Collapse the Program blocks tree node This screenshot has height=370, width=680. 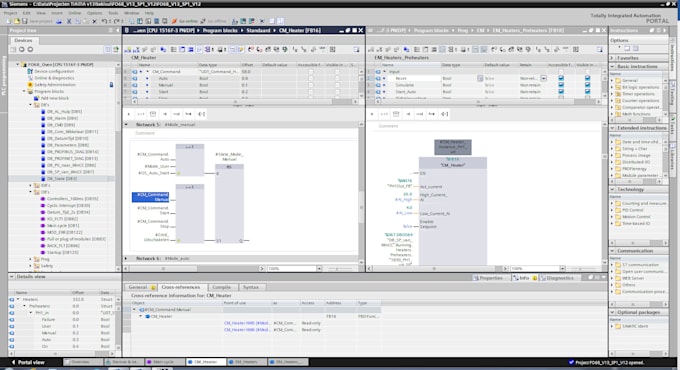(x=24, y=92)
